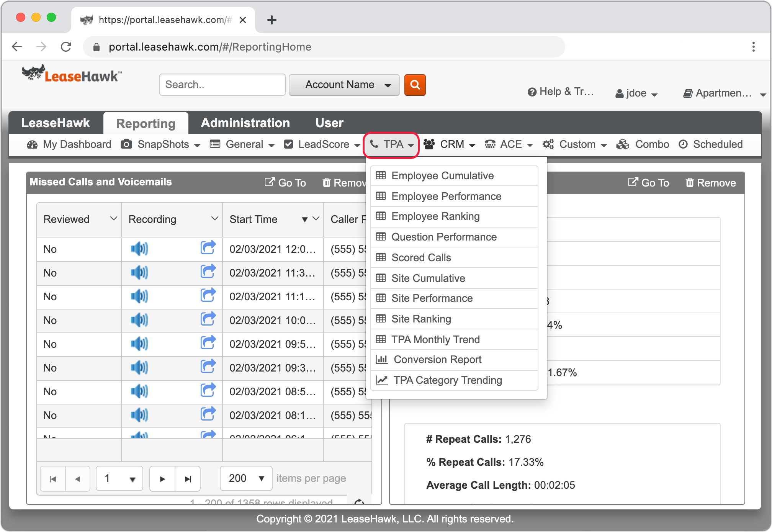Sort by the Start Time column header
772x532 pixels.
pyautogui.click(x=254, y=219)
